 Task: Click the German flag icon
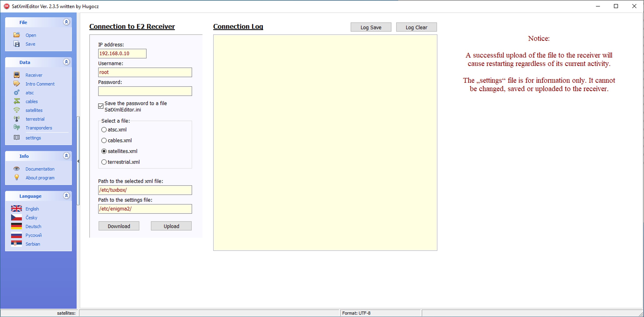pyautogui.click(x=16, y=226)
